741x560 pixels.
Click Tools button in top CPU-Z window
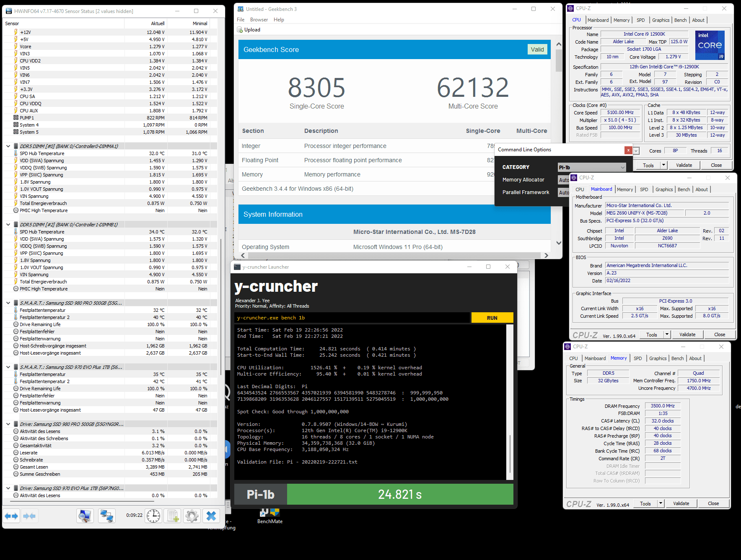[648, 165]
